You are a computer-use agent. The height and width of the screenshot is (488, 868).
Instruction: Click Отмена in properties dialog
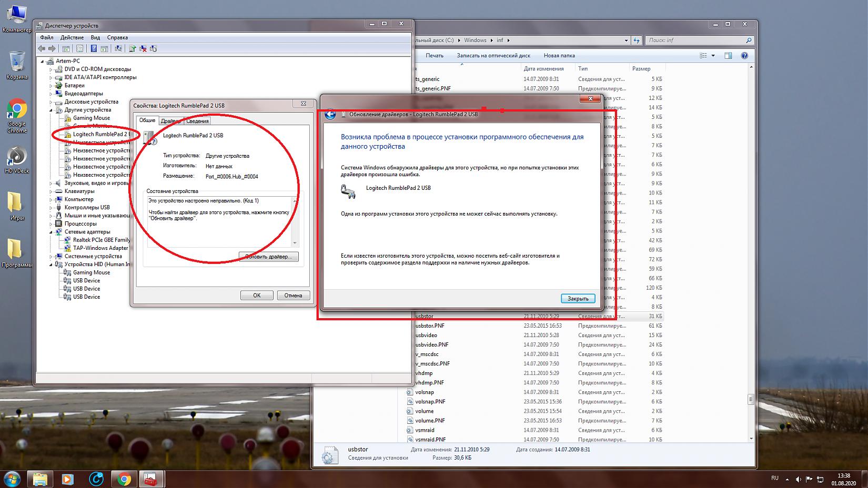tap(293, 295)
